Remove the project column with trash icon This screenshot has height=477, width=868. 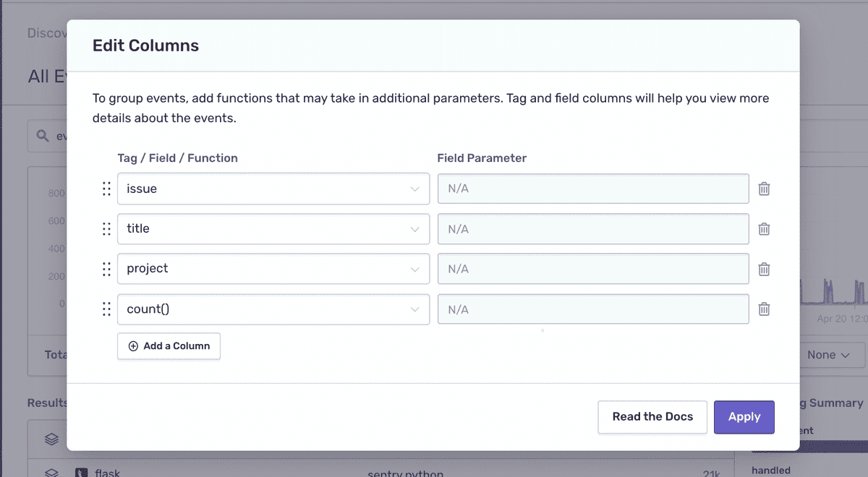tap(764, 269)
